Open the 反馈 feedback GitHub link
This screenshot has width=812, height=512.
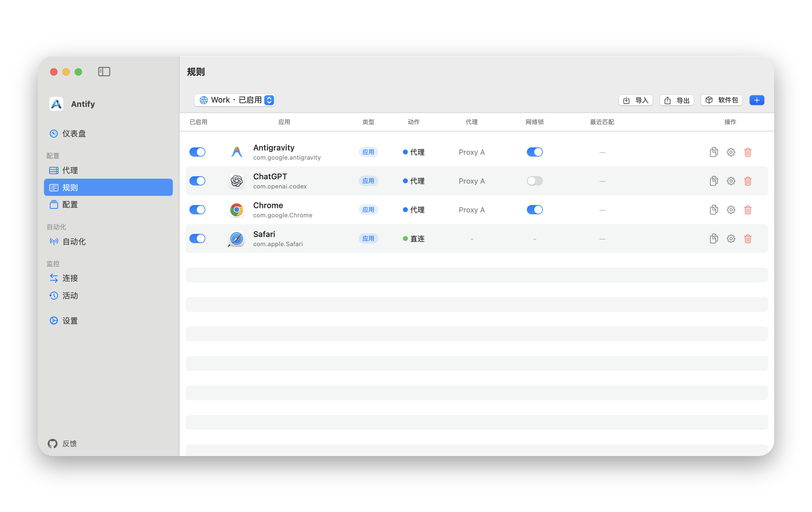click(x=62, y=444)
